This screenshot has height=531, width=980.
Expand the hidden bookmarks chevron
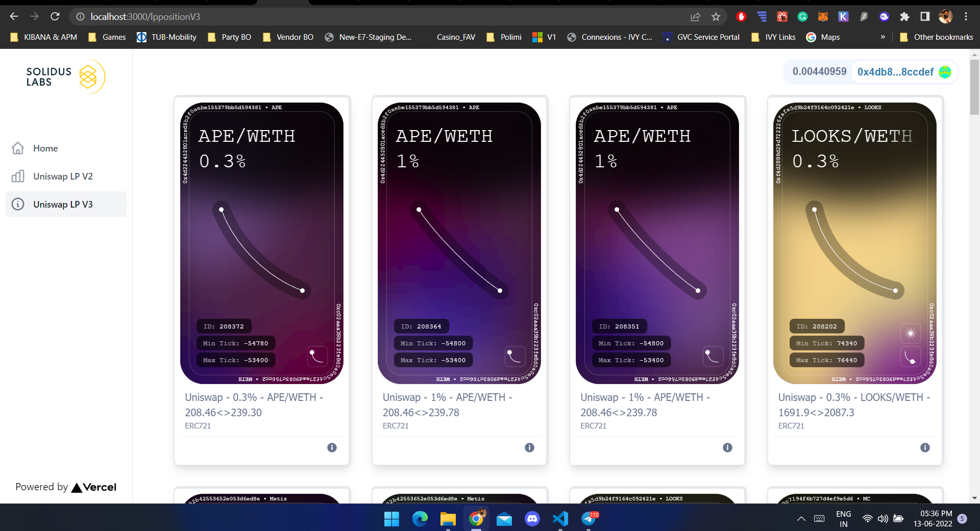click(x=883, y=37)
